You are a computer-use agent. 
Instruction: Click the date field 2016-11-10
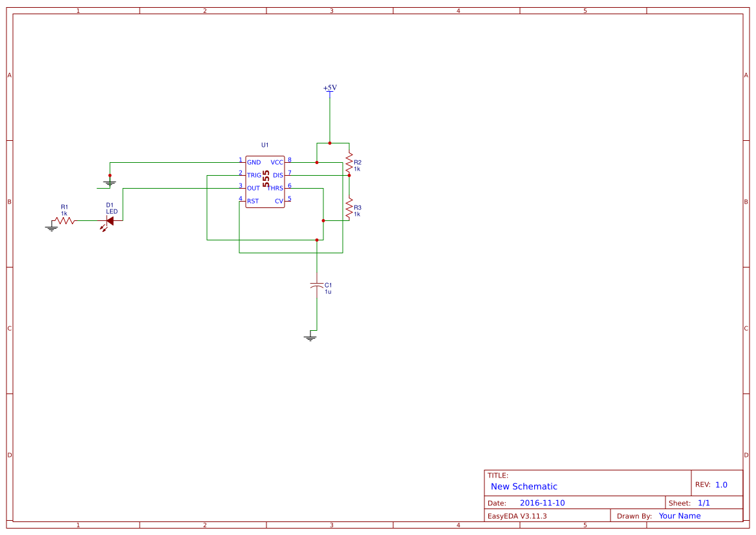(542, 503)
